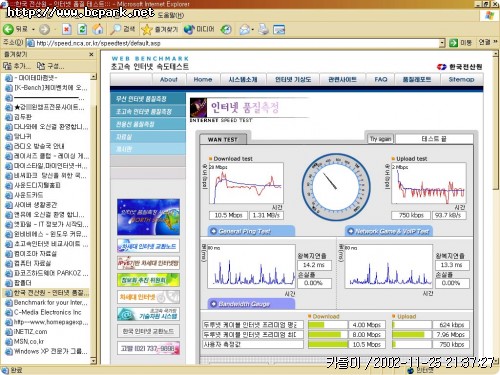Click the Print printer icon
This screenshot has height=375, width=500.
(x=264, y=29)
